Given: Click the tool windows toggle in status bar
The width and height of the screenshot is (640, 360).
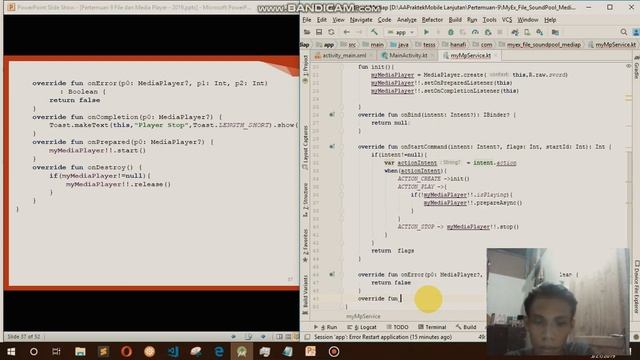Looking at the screenshot, I should tap(307, 337).
